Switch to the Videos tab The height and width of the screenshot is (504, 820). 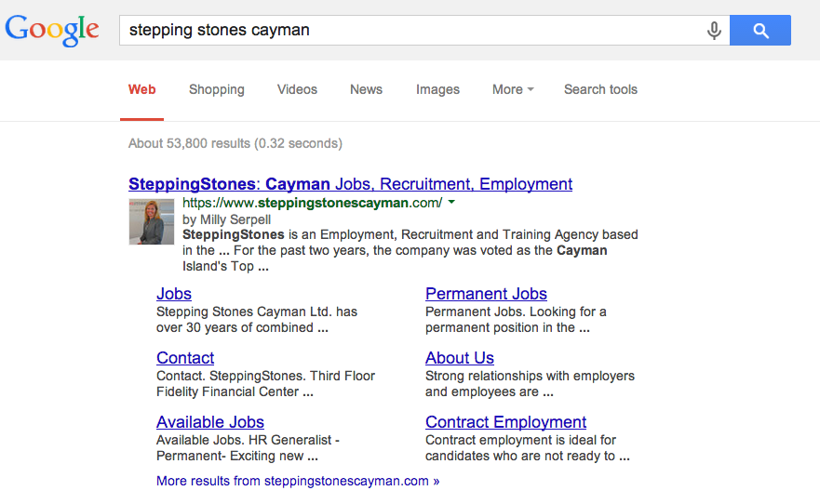click(x=297, y=89)
